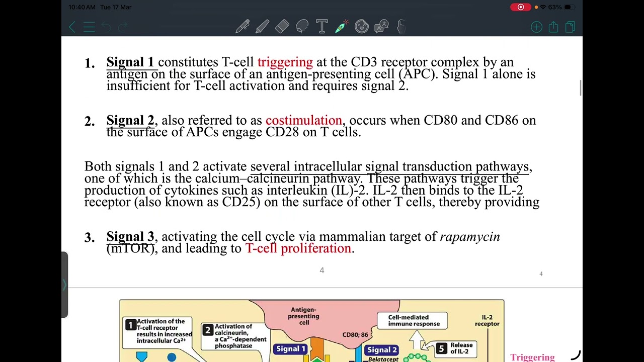This screenshot has height=362, width=644.
Task: Click the italic word 'rapamycin'
Action: click(470, 237)
